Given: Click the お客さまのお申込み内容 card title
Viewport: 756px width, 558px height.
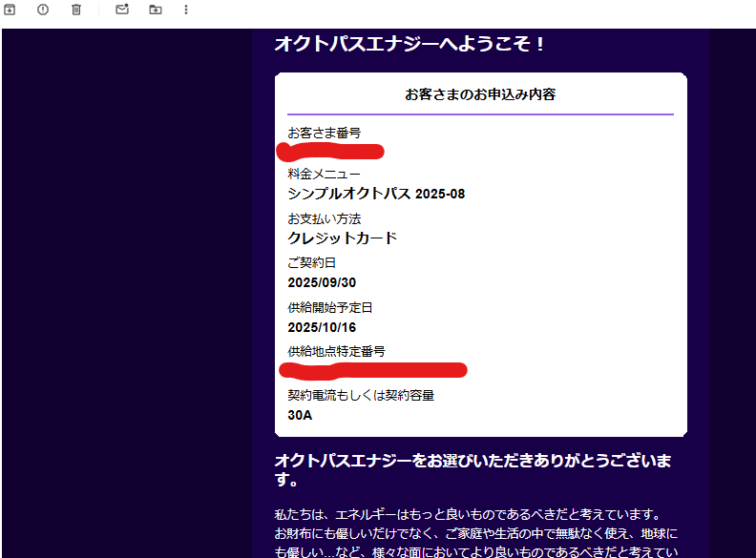Looking at the screenshot, I should coord(480,94).
